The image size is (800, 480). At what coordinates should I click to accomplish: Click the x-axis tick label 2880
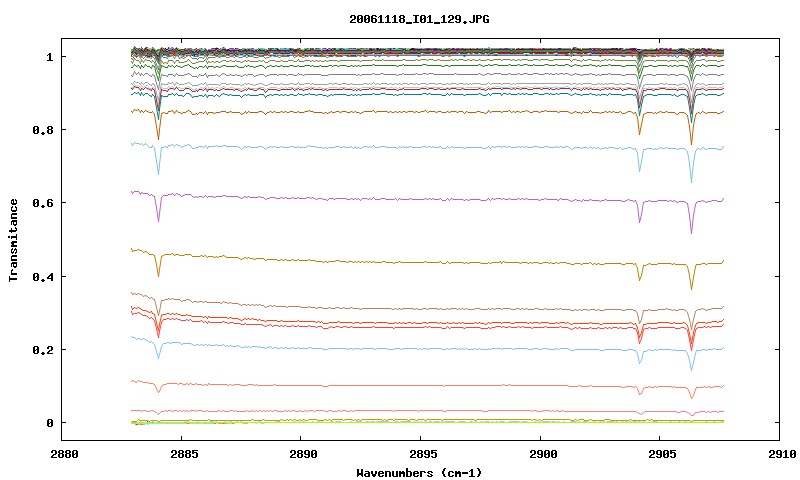pyautogui.click(x=64, y=454)
